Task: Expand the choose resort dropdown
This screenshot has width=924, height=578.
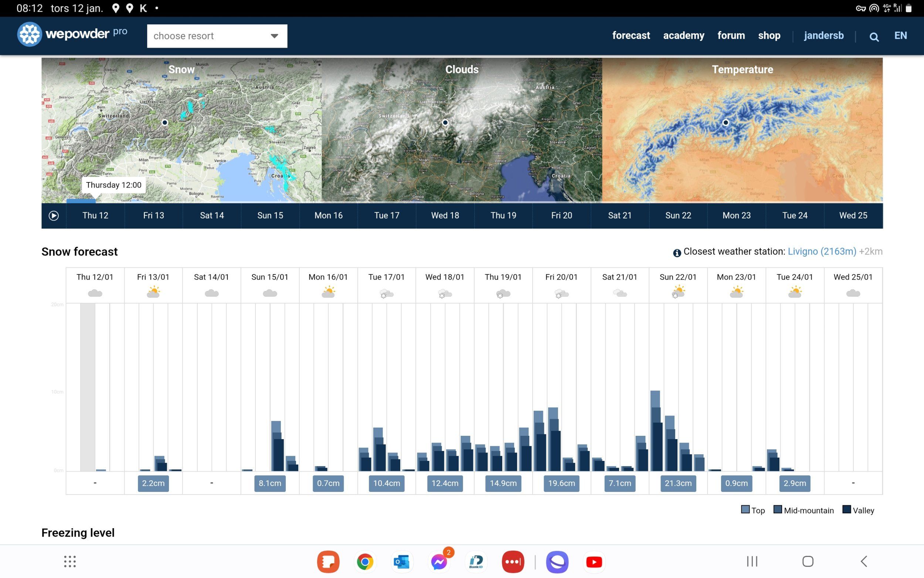Action: (x=217, y=36)
